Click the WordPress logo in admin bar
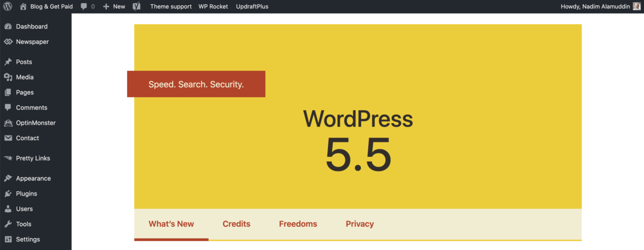The height and width of the screenshot is (250, 644). pos(8,6)
